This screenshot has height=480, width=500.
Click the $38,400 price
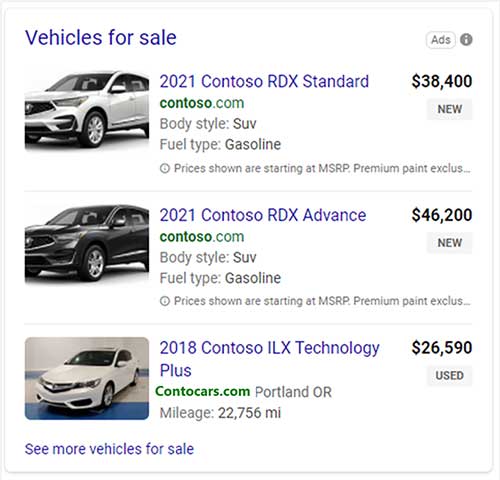(x=442, y=81)
